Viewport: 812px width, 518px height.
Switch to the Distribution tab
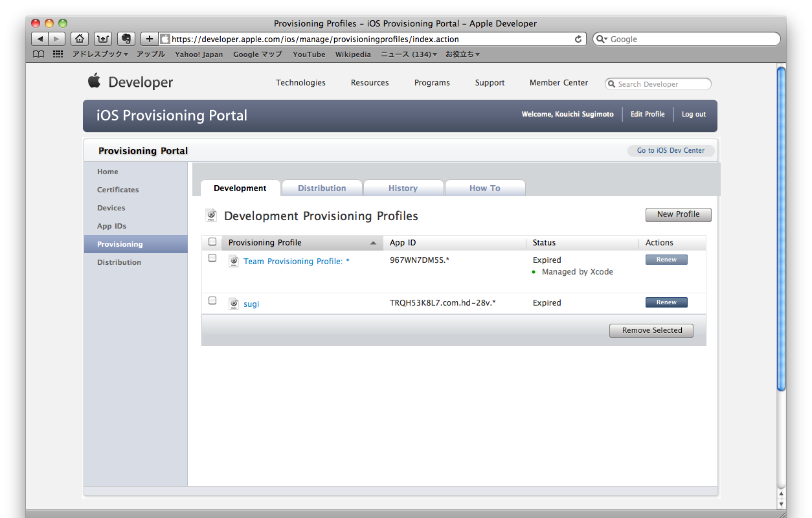[322, 188]
